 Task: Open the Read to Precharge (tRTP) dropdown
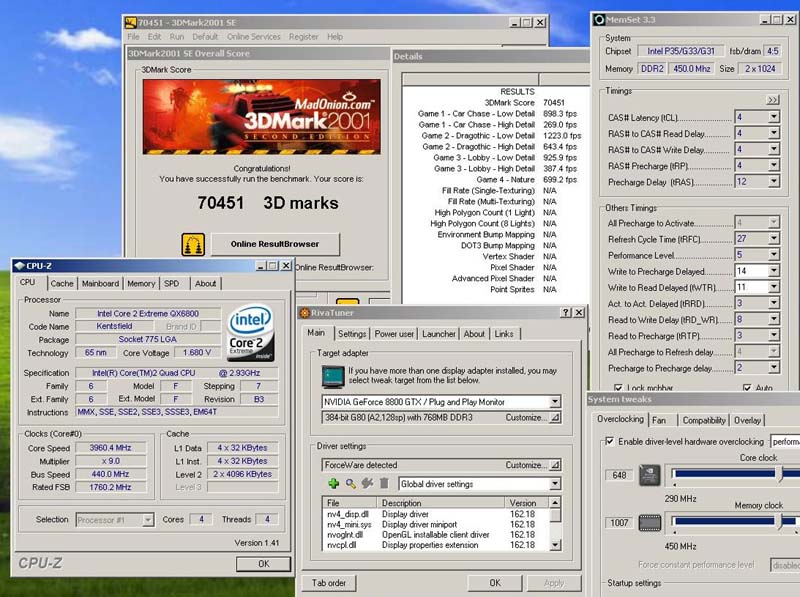pyautogui.click(x=773, y=335)
